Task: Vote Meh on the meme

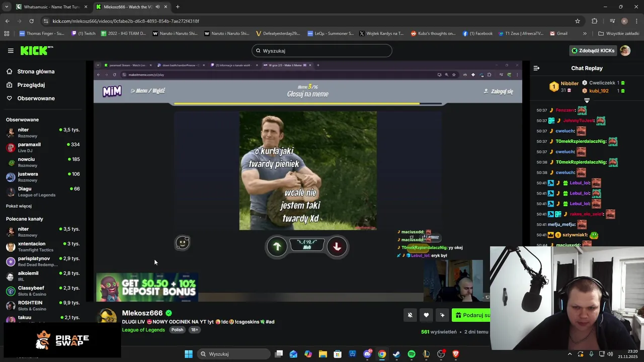Action: pos(307,245)
